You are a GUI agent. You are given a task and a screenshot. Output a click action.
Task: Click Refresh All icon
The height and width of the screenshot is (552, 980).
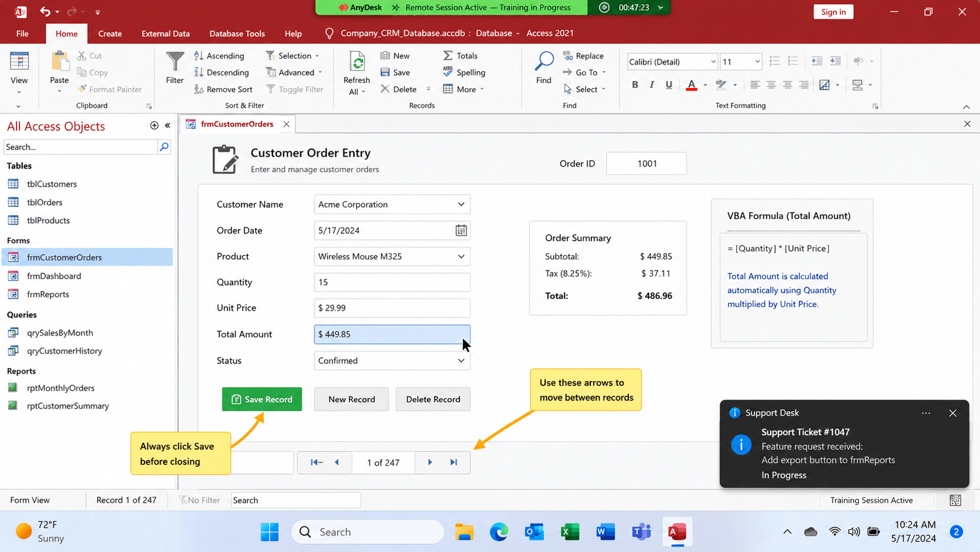357,62
